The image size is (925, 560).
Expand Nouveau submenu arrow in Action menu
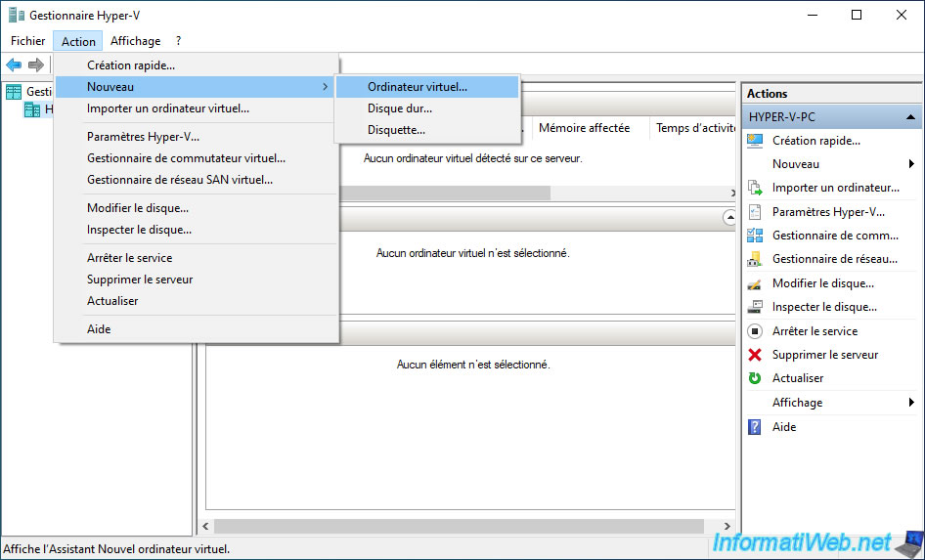pyautogui.click(x=325, y=87)
